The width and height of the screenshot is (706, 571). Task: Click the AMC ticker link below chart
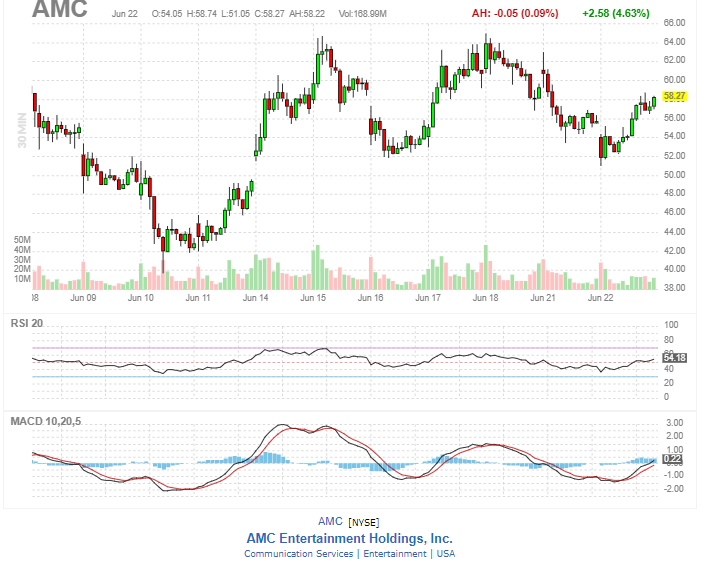[x=330, y=521]
